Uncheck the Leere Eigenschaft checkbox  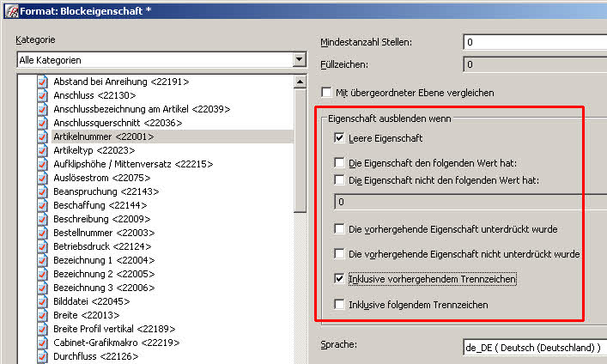[x=339, y=138]
